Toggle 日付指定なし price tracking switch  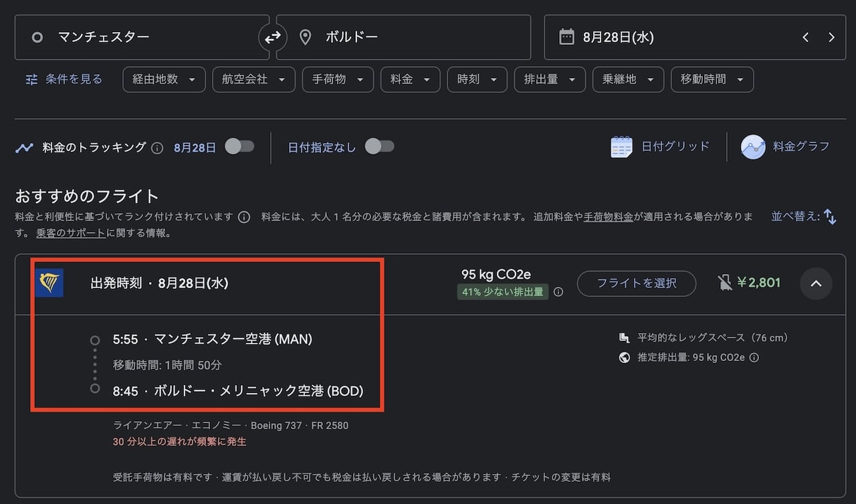pyautogui.click(x=379, y=146)
